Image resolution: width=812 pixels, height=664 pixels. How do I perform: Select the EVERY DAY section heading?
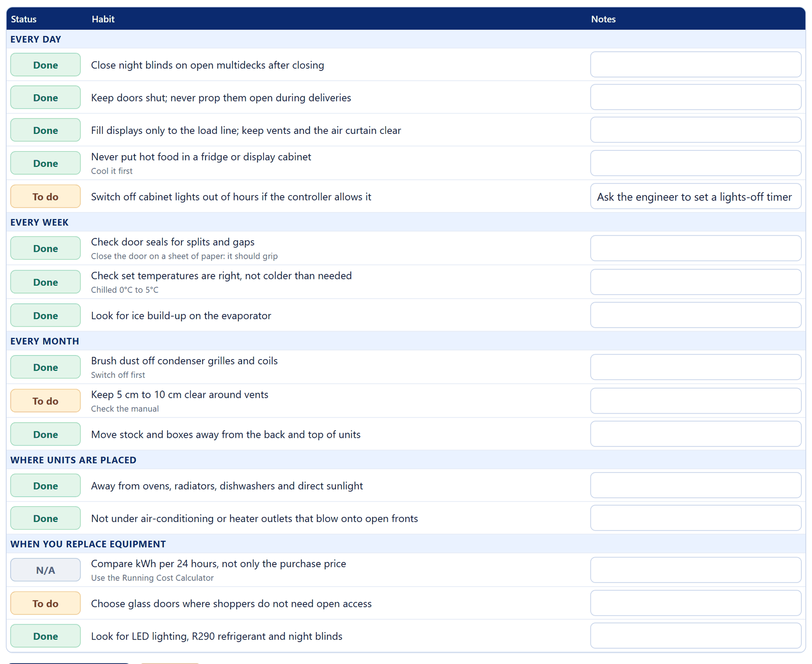(x=36, y=39)
